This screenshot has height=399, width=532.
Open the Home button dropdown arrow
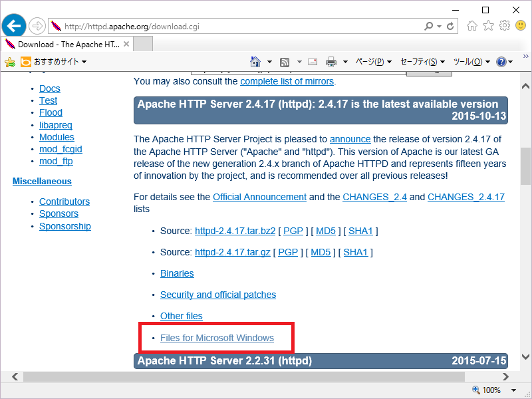pyautogui.click(x=269, y=62)
